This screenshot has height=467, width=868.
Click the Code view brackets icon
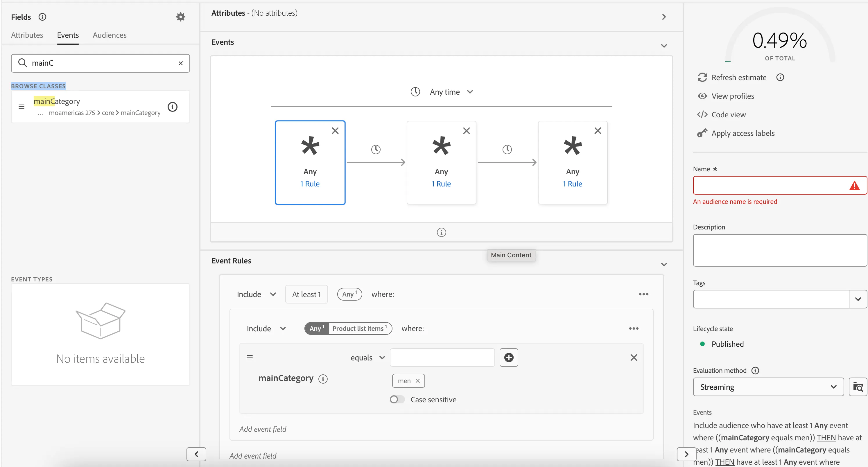702,114
